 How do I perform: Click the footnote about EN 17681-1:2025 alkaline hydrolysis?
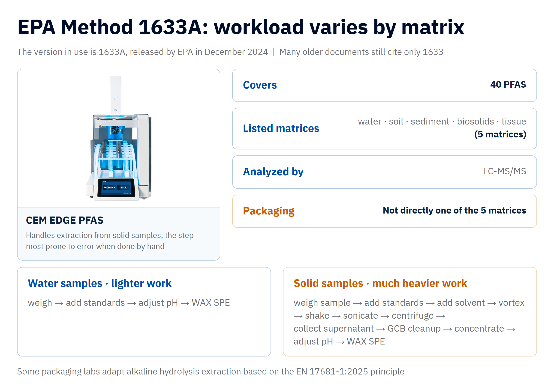pyautogui.click(x=211, y=371)
